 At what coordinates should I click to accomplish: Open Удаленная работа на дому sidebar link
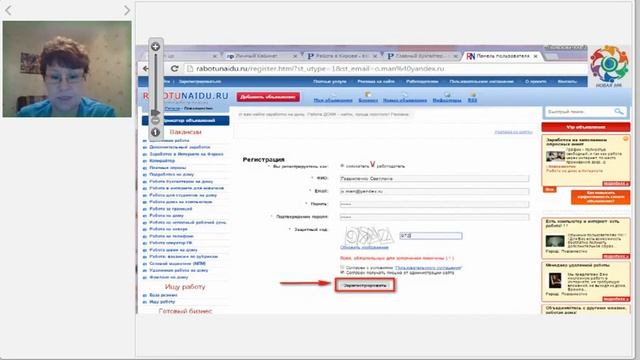tap(179, 270)
